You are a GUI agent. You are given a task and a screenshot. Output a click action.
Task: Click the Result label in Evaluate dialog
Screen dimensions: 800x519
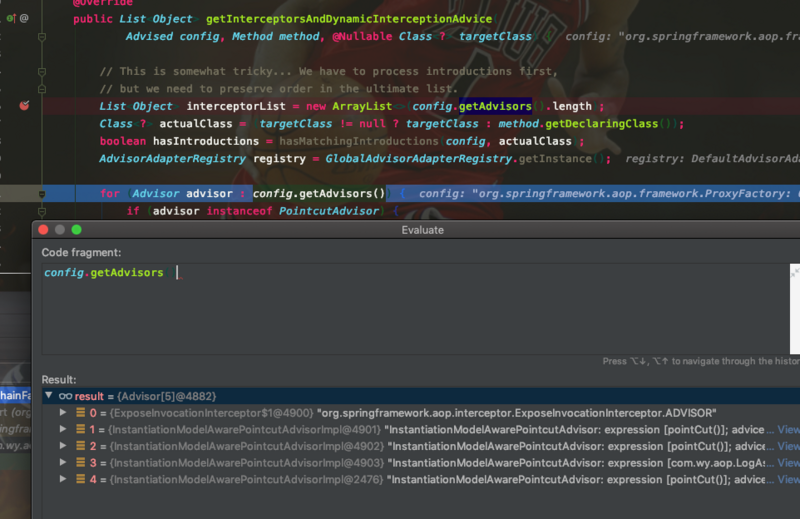59,380
